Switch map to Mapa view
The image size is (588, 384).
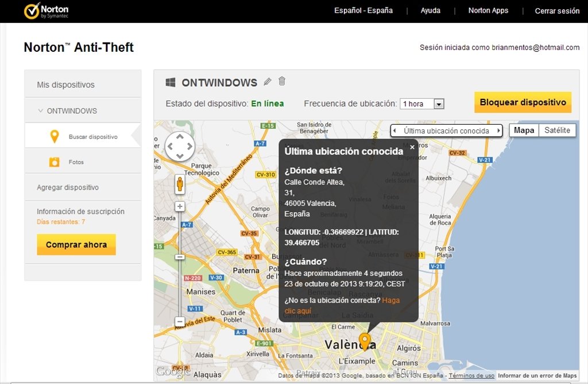coord(524,130)
